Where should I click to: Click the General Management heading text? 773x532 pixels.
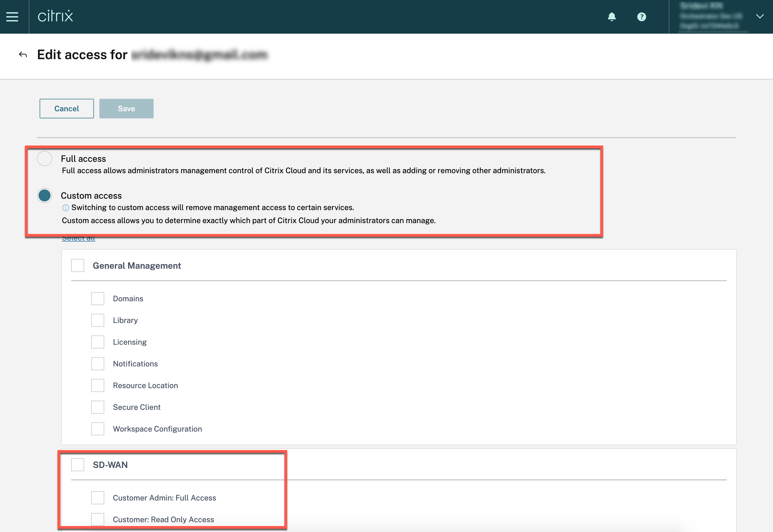[x=137, y=266]
